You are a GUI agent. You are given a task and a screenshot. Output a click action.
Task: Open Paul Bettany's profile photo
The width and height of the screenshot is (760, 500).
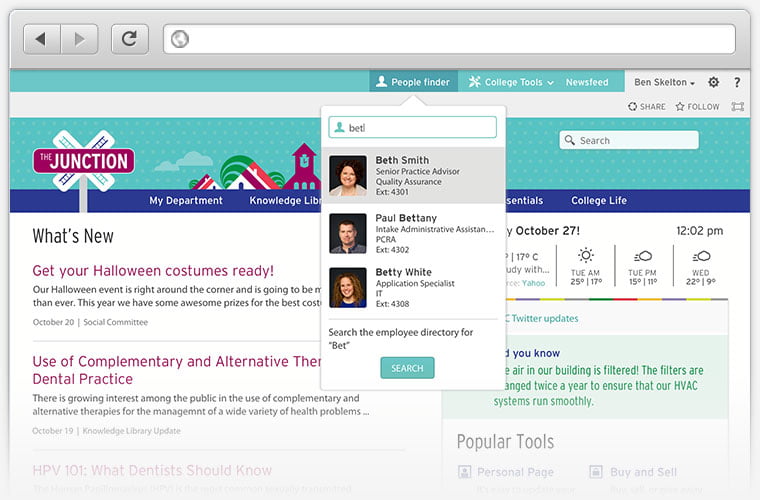point(348,234)
